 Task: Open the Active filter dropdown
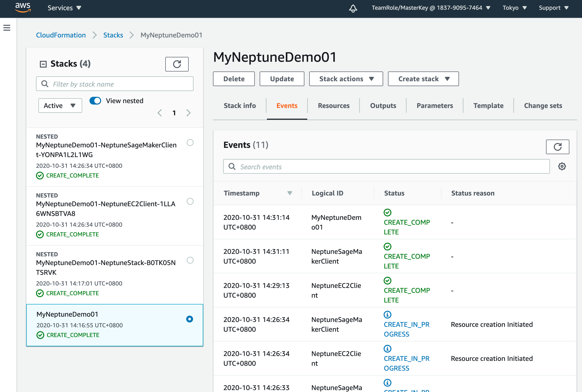[60, 106]
